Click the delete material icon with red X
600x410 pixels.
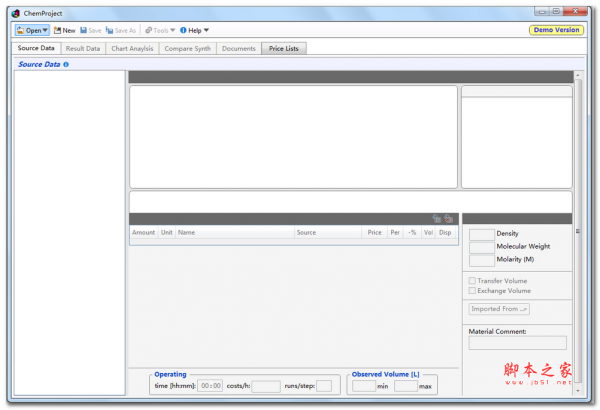[449, 219]
